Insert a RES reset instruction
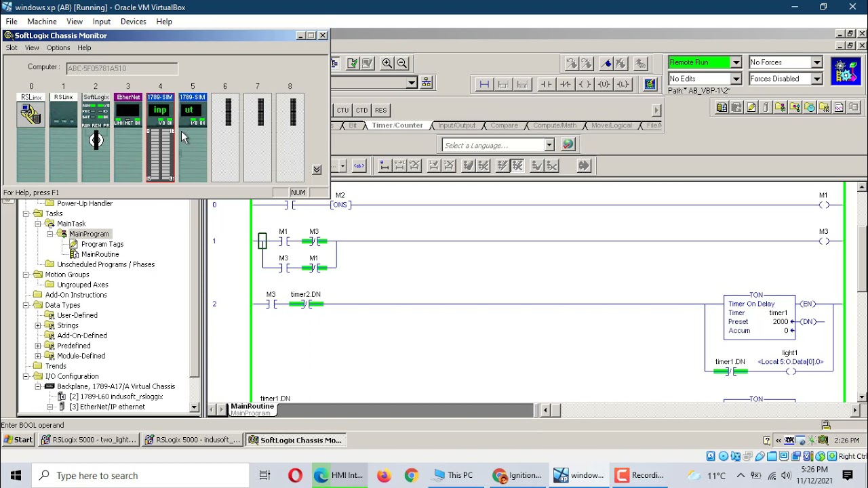Image resolution: width=868 pixels, height=488 pixels. (x=380, y=110)
